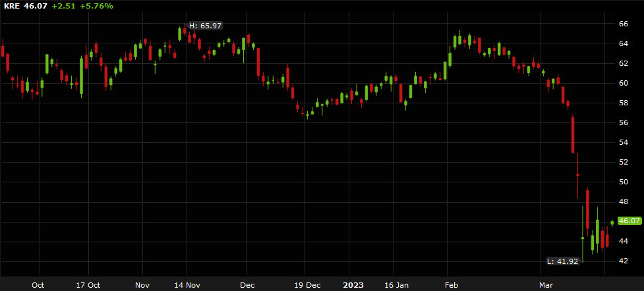Screen dimensions: 644x291
Task: Click the Mar label on time axis
Action: point(545,285)
